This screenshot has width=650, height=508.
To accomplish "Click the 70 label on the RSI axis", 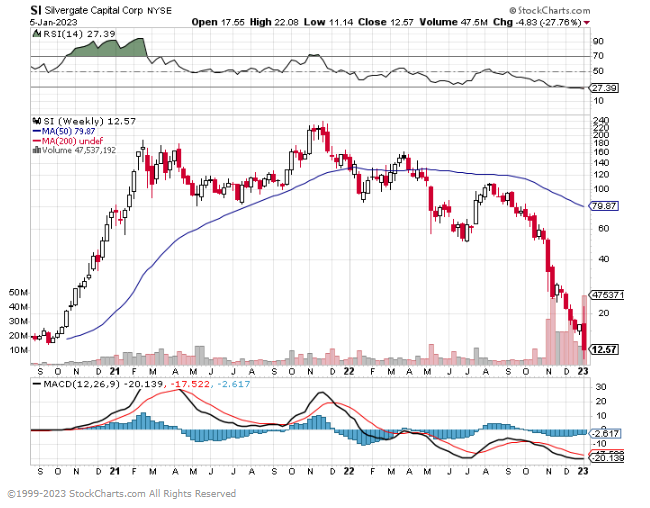I will point(598,56).
